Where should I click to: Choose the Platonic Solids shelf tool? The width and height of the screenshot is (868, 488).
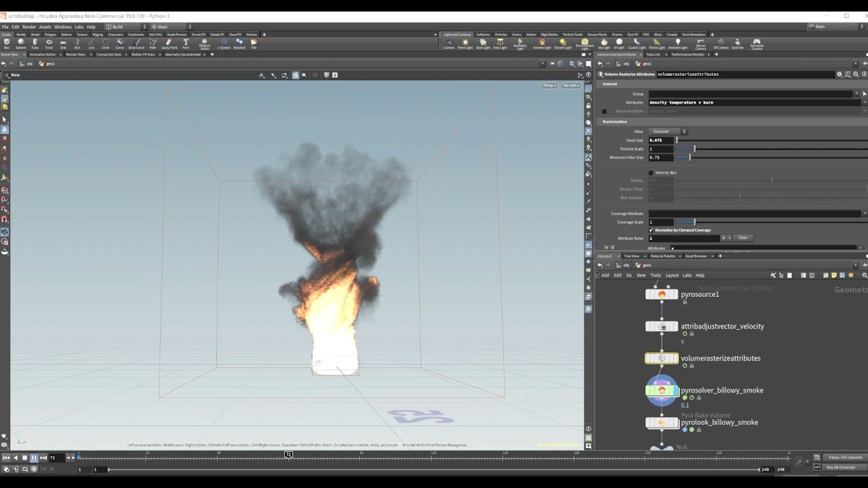(x=205, y=44)
